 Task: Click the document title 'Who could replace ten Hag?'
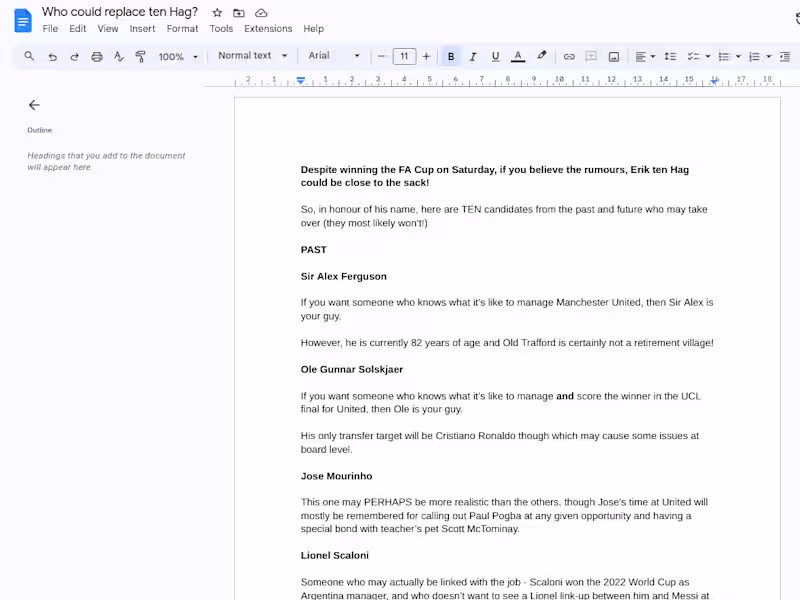click(119, 12)
